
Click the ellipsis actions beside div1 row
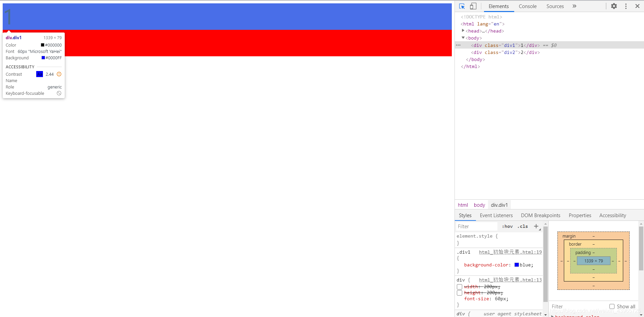(x=458, y=45)
